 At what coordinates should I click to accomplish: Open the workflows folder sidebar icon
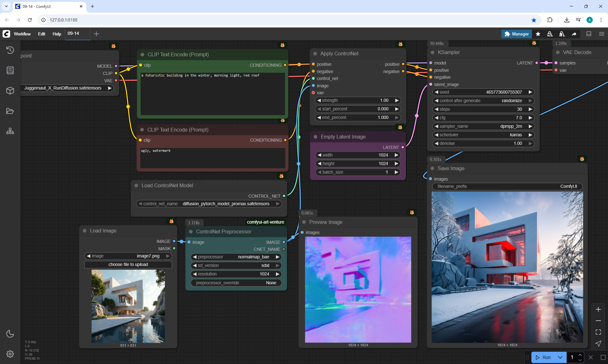[x=10, y=111]
